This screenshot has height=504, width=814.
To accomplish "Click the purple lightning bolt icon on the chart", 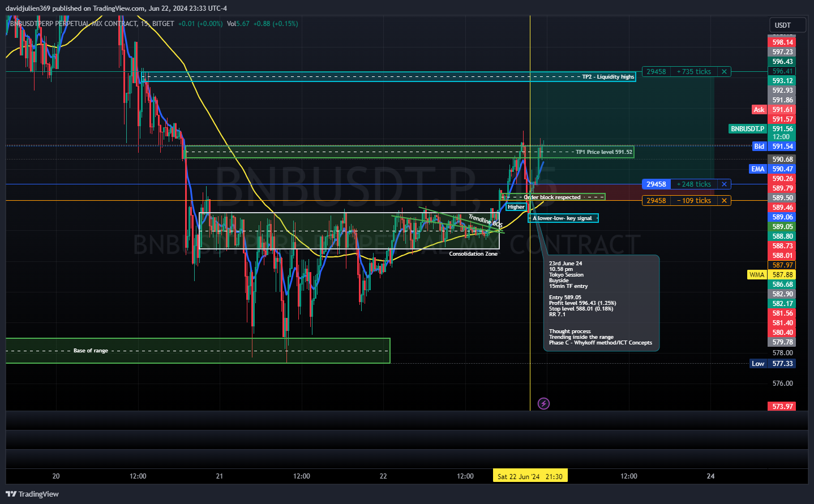I will click(543, 403).
